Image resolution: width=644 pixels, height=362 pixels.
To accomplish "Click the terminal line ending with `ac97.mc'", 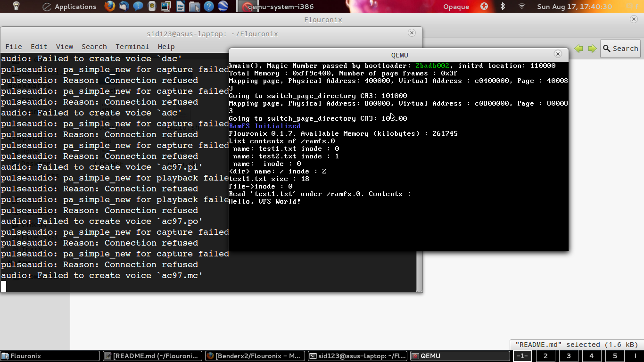I will point(102,275).
